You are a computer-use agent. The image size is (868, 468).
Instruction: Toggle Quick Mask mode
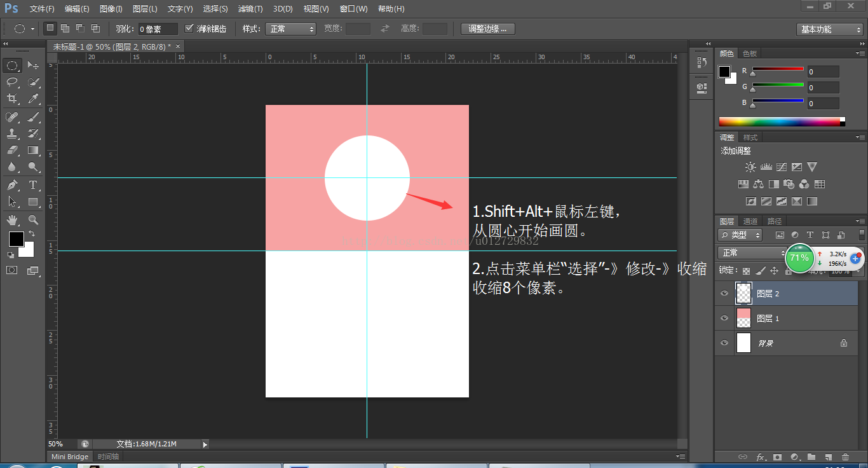point(12,270)
